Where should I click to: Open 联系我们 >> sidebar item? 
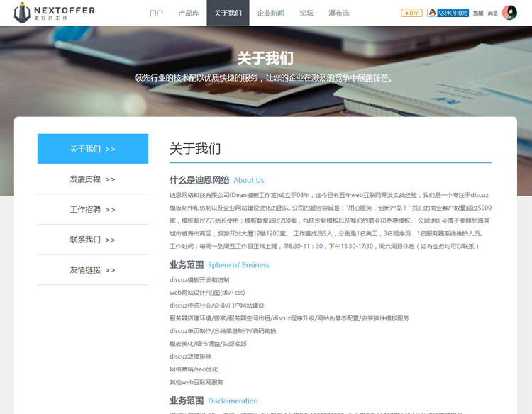(x=93, y=240)
